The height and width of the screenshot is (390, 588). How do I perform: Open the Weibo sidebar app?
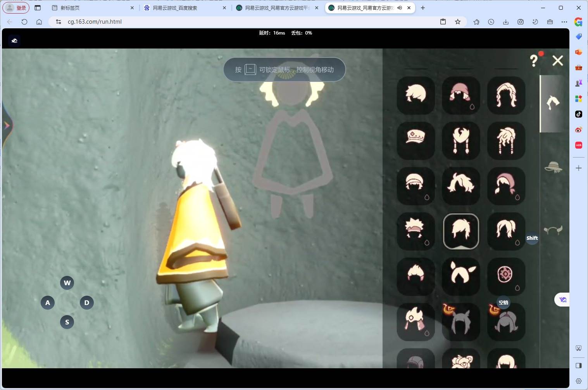click(x=579, y=130)
